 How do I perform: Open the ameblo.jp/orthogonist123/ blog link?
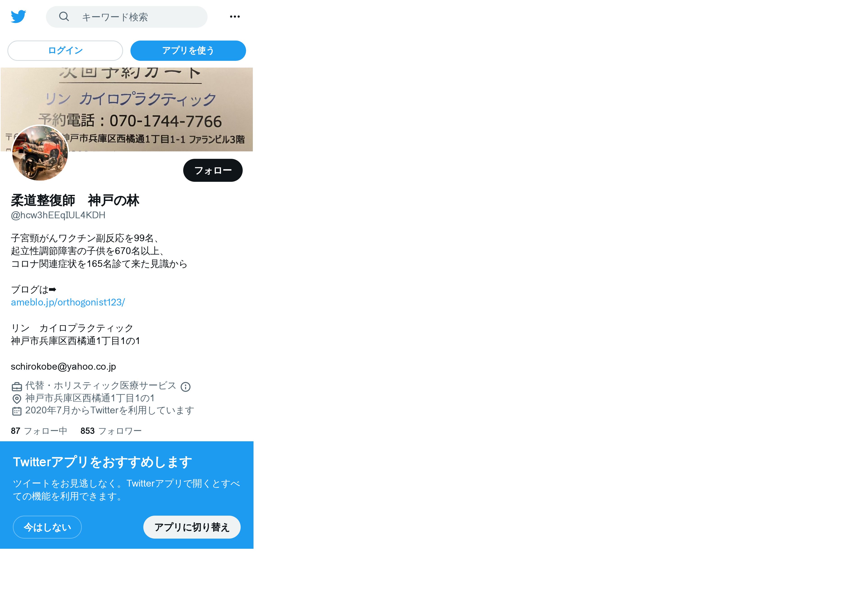68,302
